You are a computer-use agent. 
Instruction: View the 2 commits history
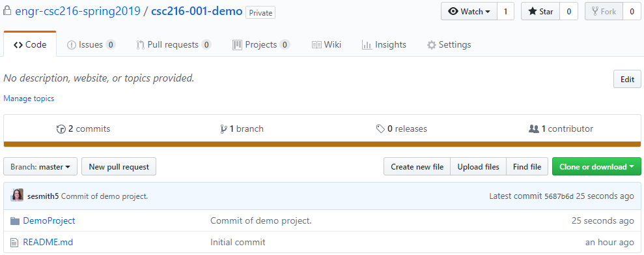83,128
